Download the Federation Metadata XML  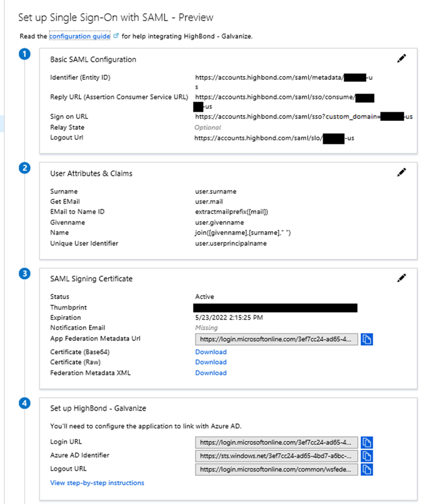pyautogui.click(x=211, y=373)
